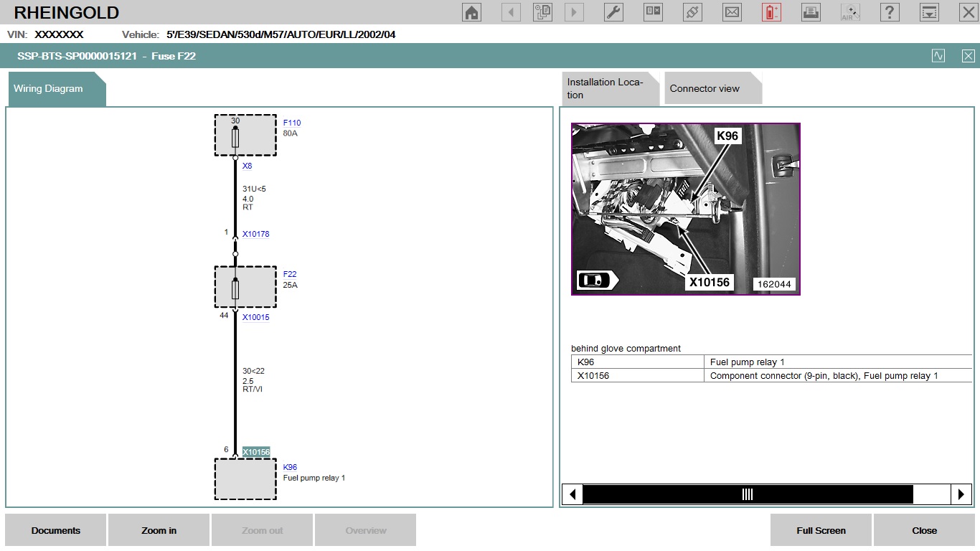980x551 pixels.
Task: Open the operations list icon
Action: (653, 12)
